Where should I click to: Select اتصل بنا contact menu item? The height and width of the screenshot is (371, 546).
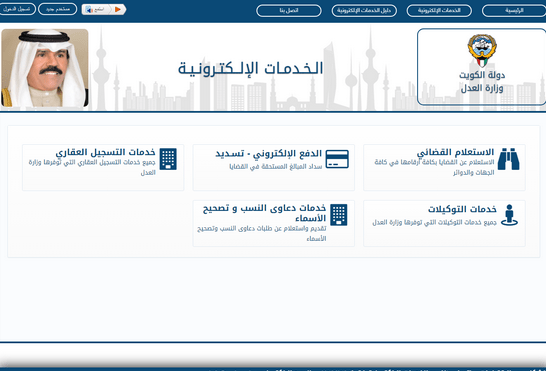click(x=289, y=10)
